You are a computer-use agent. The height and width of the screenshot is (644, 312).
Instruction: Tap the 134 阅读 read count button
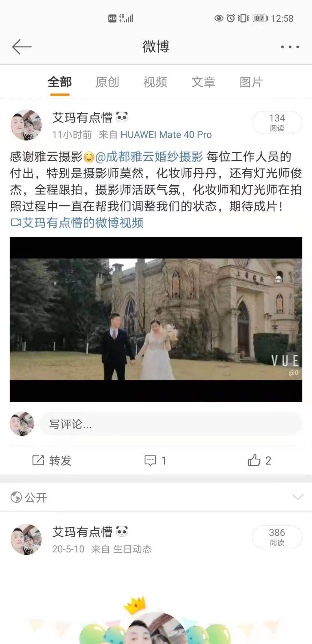point(277,122)
